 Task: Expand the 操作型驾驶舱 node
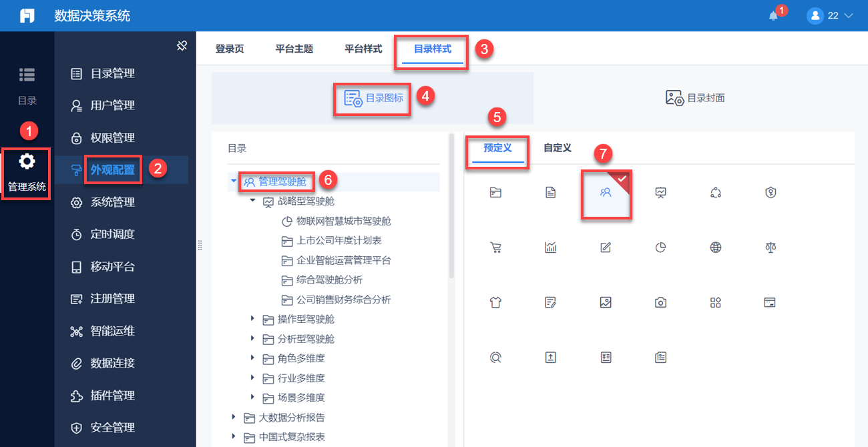253,319
